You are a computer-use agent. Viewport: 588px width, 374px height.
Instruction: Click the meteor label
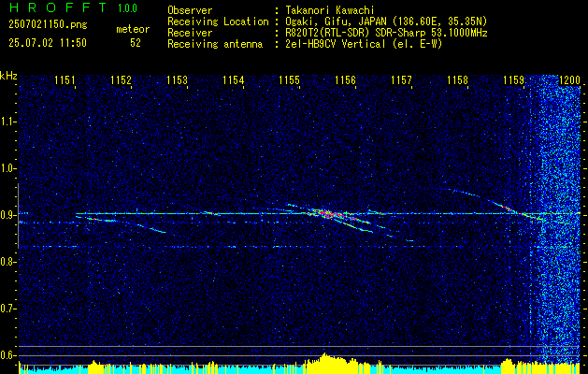[x=133, y=29]
